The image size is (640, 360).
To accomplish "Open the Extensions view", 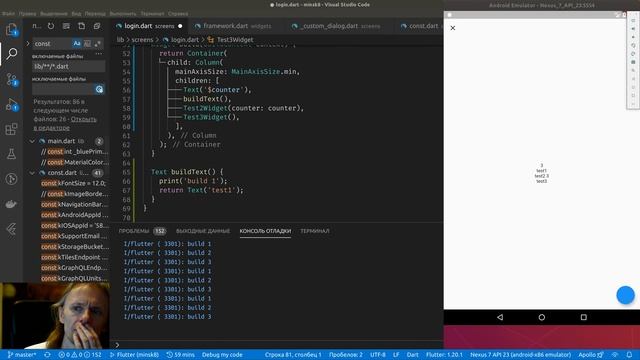I will (x=11, y=129).
